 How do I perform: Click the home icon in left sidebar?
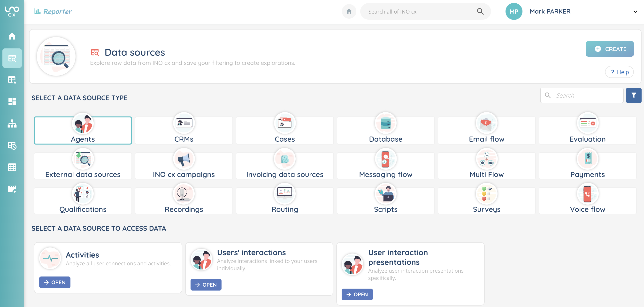pos(12,37)
